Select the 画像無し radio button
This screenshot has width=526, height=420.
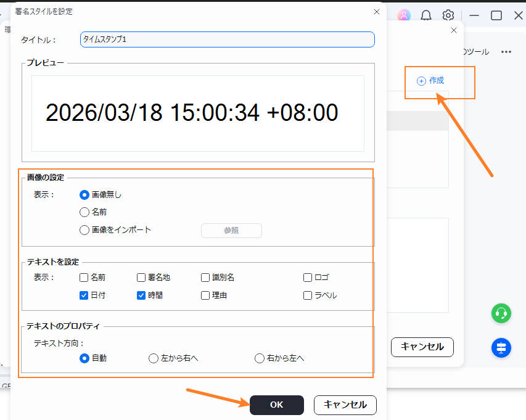tap(84, 195)
